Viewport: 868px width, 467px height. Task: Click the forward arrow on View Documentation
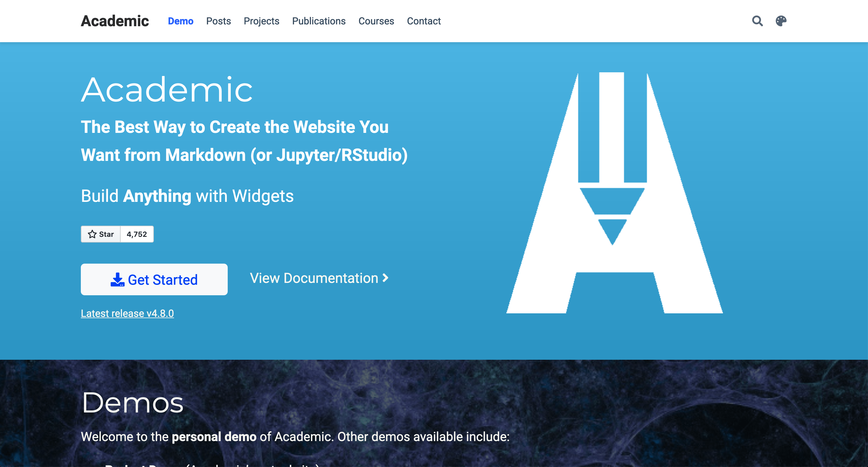click(x=387, y=278)
